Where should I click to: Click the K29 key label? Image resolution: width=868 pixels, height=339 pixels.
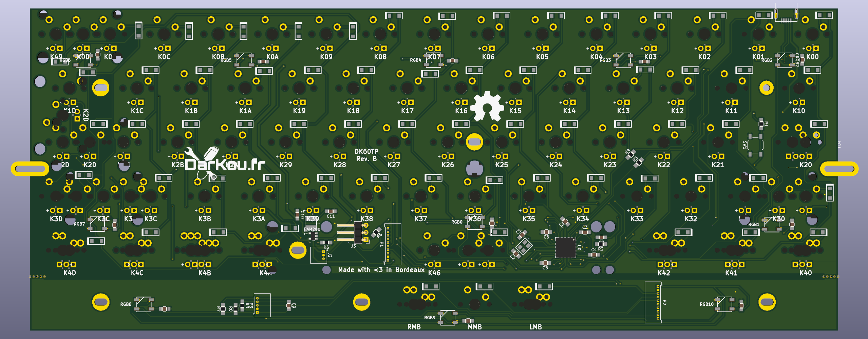pos(286,165)
